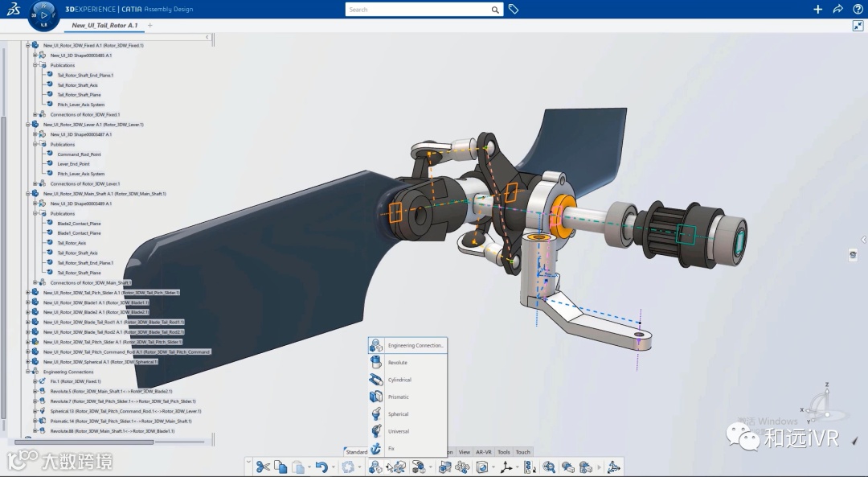Click the tree panel horizontal scrollbar
868x477 pixels.
point(84,442)
